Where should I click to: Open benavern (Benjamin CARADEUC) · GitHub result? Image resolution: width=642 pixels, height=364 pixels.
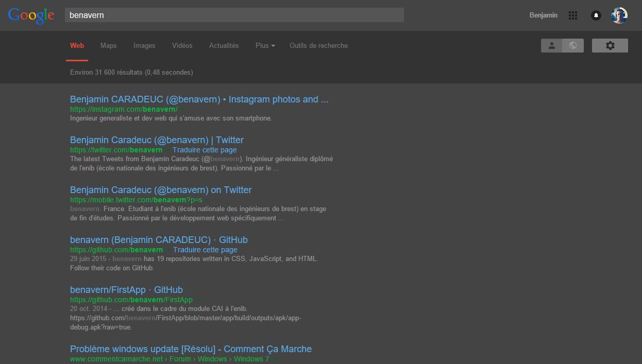159,240
